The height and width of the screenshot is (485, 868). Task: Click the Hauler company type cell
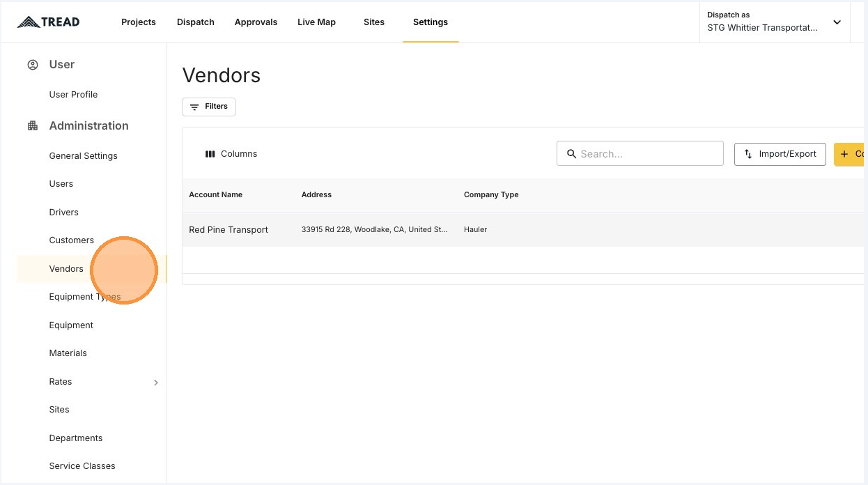(x=476, y=230)
